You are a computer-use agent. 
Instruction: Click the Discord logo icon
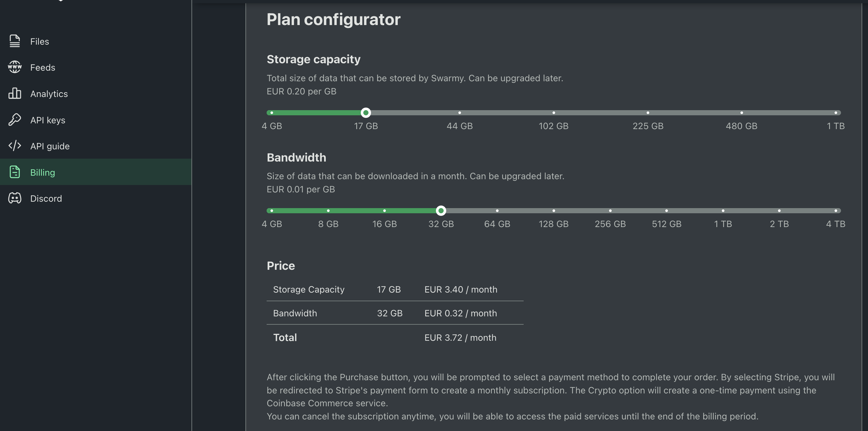pos(14,198)
